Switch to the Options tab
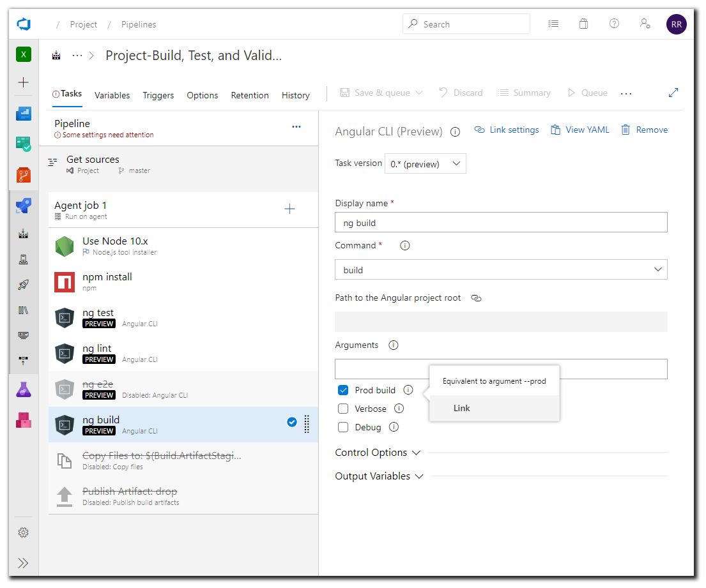The image size is (706, 588). (202, 95)
